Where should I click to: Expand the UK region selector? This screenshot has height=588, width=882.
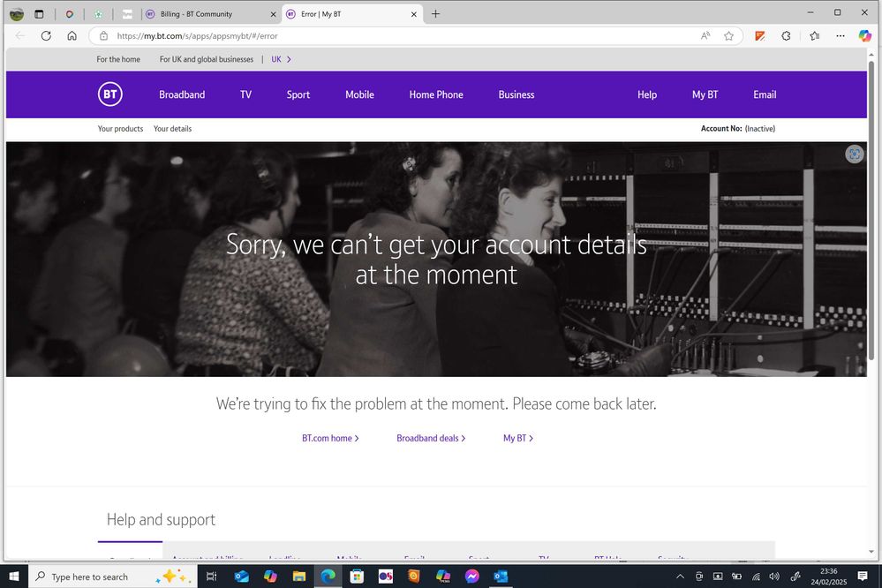pos(281,59)
